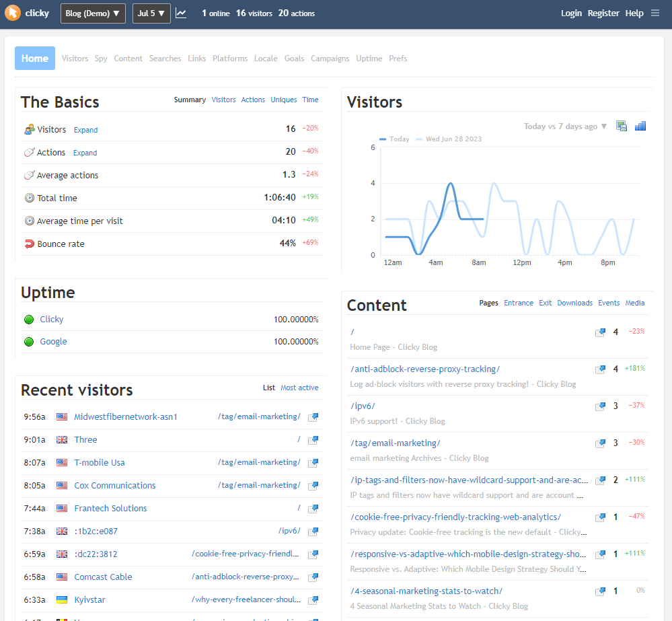Open the Blog (Demo) site dropdown
The height and width of the screenshot is (621, 672).
[x=93, y=13]
